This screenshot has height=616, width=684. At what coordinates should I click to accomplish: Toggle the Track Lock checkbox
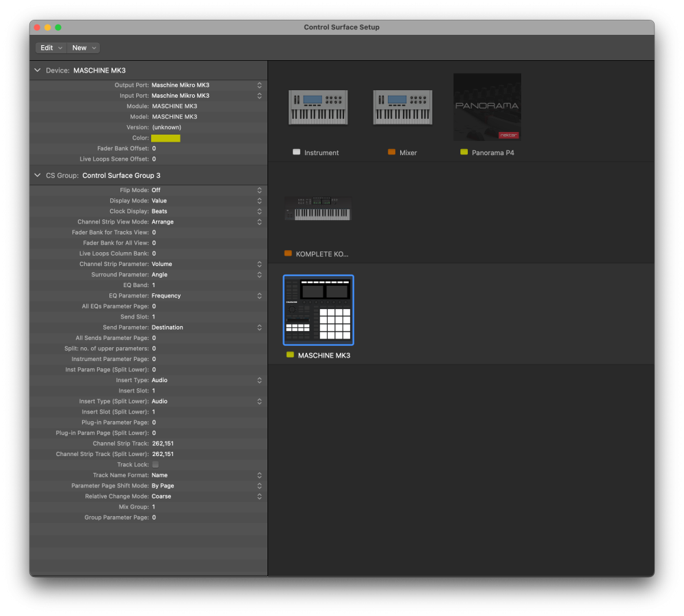[155, 465]
